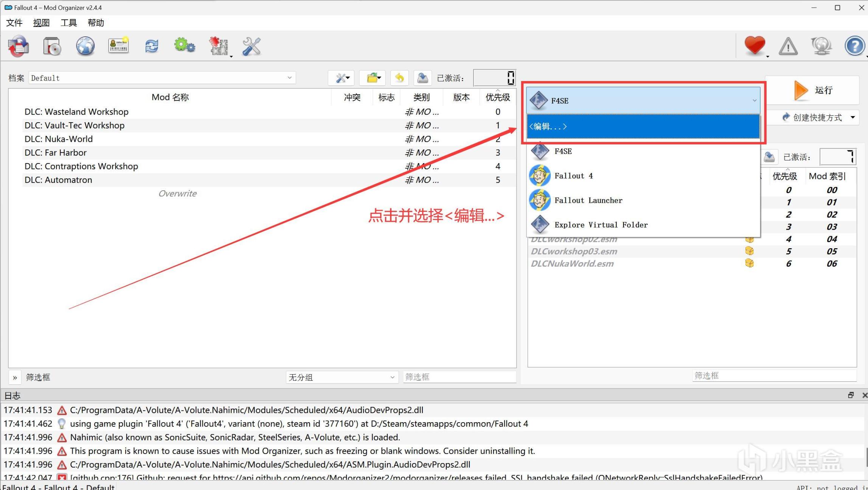The image size is (868, 490).
Task: Open the blue question mark help icon
Action: click(854, 46)
